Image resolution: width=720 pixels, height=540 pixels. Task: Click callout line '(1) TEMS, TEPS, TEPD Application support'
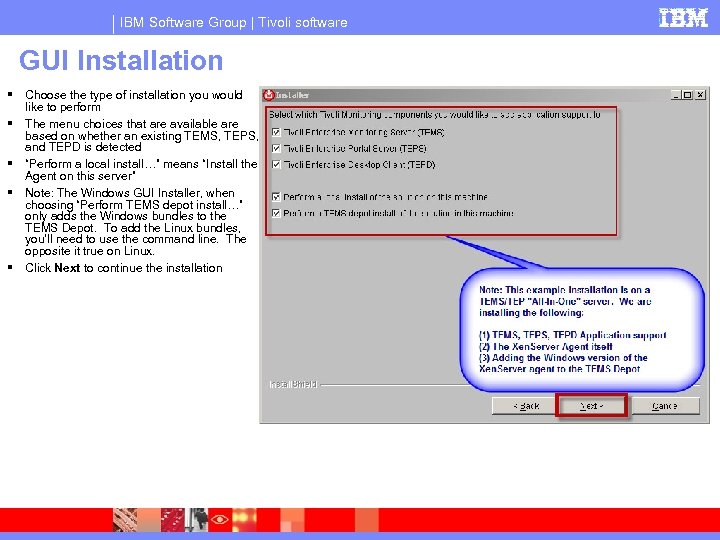coord(572,335)
